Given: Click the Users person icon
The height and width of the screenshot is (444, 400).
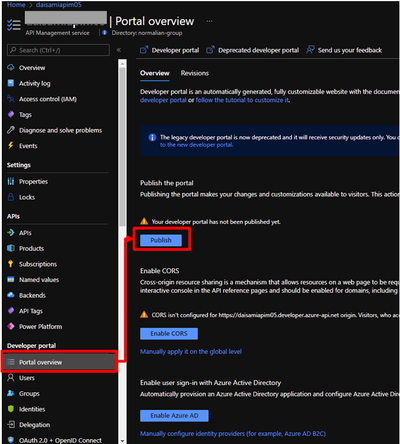Looking at the screenshot, I should coord(11,378).
